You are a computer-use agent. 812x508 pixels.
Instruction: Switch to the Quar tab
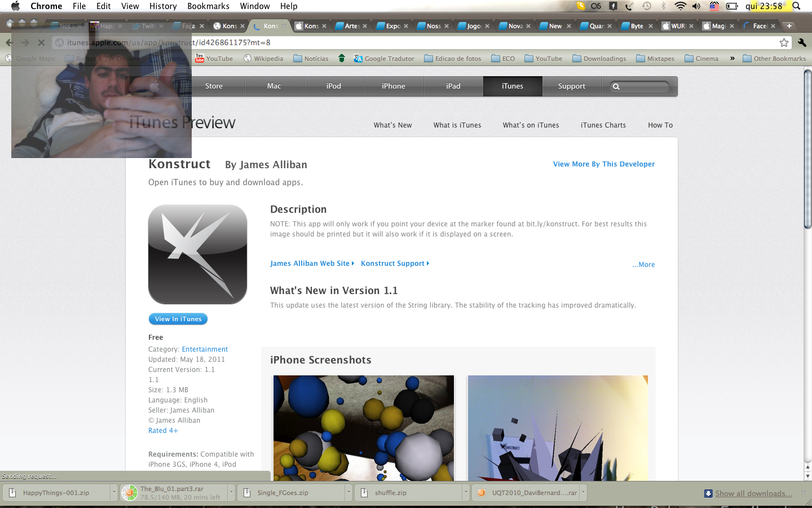[x=595, y=26]
